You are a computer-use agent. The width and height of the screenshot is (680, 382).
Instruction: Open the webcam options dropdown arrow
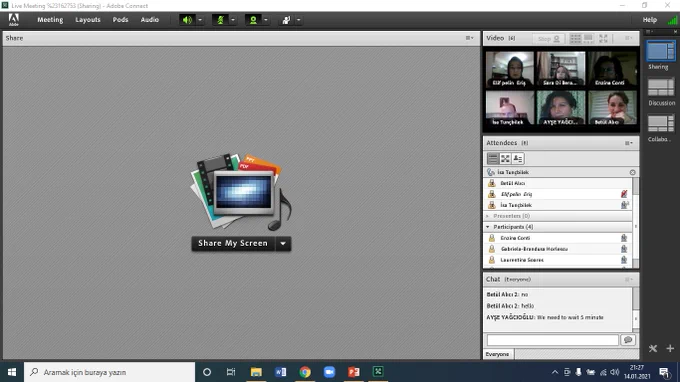pyautogui.click(x=266, y=20)
